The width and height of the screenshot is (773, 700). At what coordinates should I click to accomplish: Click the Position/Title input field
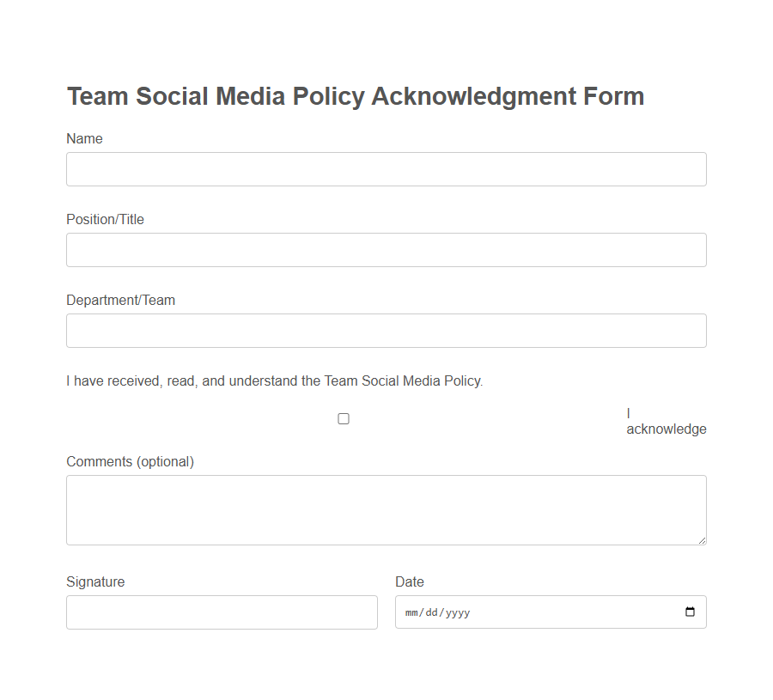pyautogui.click(x=386, y=249)
